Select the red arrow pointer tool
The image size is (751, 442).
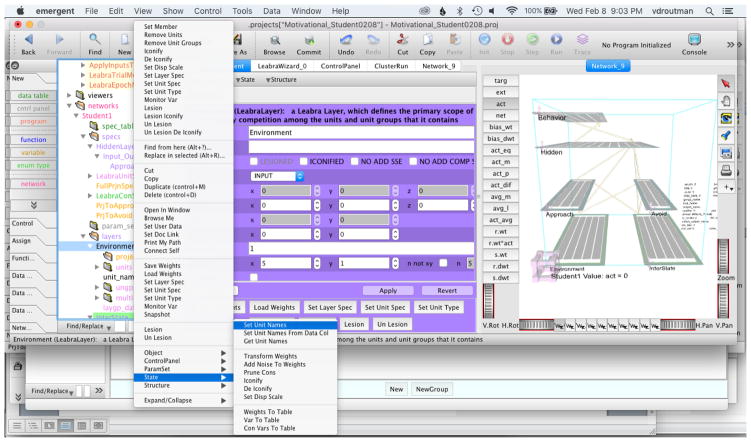(x=726, y=83)
